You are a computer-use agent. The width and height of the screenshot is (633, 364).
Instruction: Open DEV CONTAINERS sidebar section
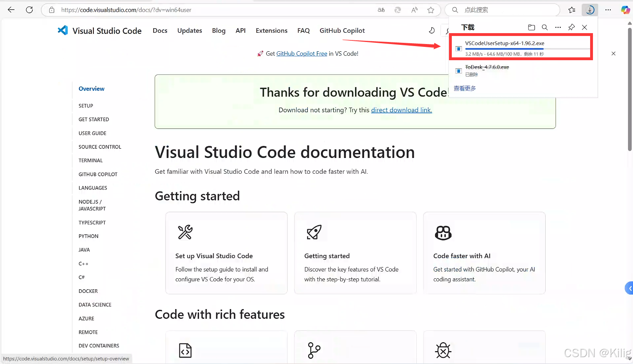(x=99, y=346)
